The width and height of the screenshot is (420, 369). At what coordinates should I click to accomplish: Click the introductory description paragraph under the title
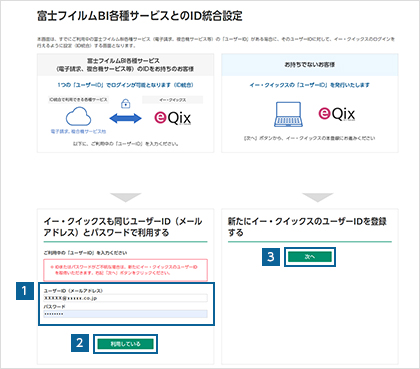tap(216, 42)
